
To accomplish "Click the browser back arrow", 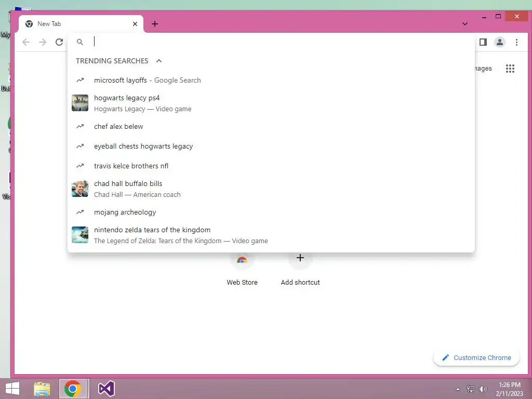I will point(26,42).
